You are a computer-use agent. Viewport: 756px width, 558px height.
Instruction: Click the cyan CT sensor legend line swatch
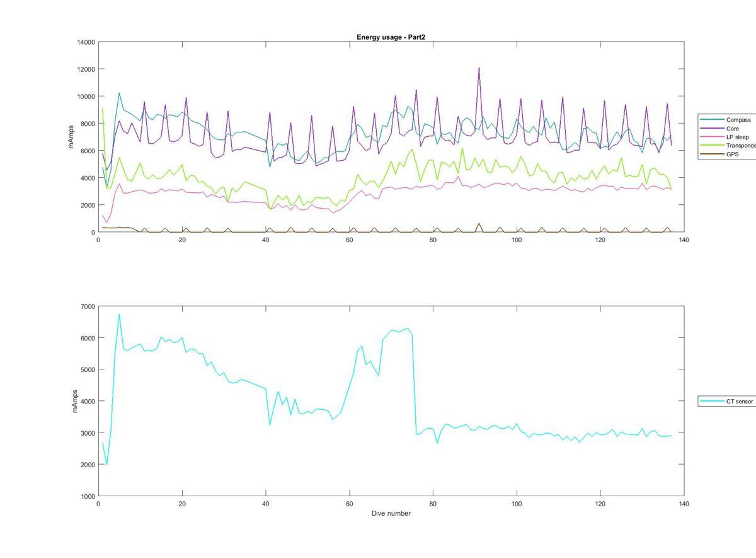pos(712,401)
